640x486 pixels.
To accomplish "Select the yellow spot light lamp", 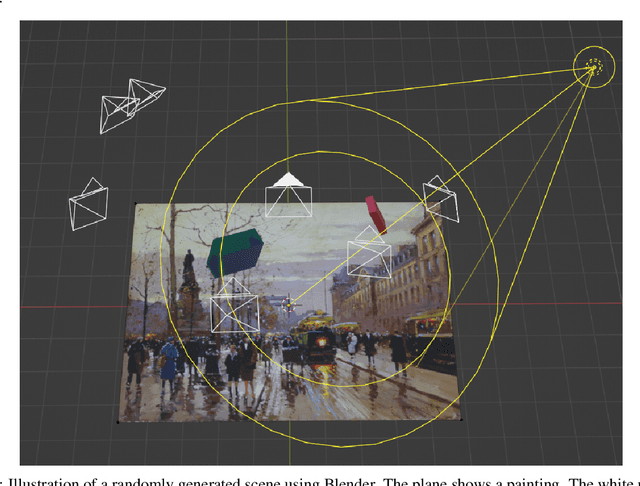I will pyautogui.click(x=594, y=67).
